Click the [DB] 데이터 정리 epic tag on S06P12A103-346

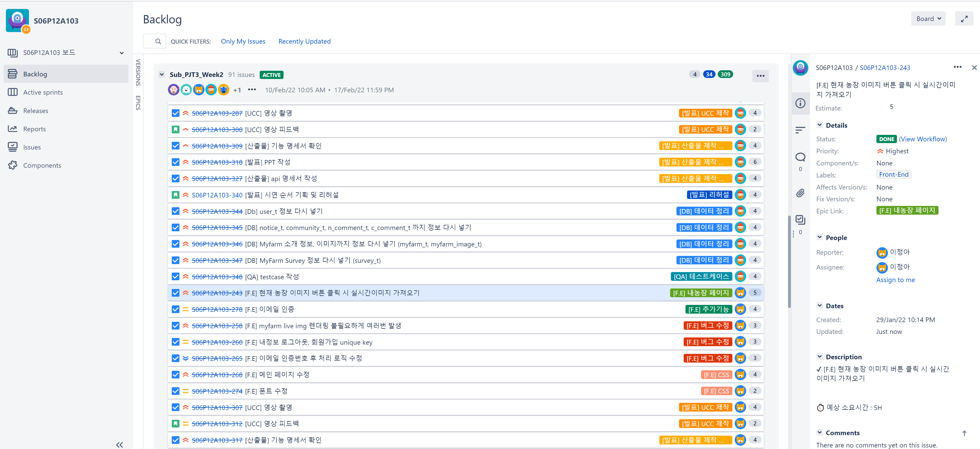pyautogui.click(x=704, y=244)
